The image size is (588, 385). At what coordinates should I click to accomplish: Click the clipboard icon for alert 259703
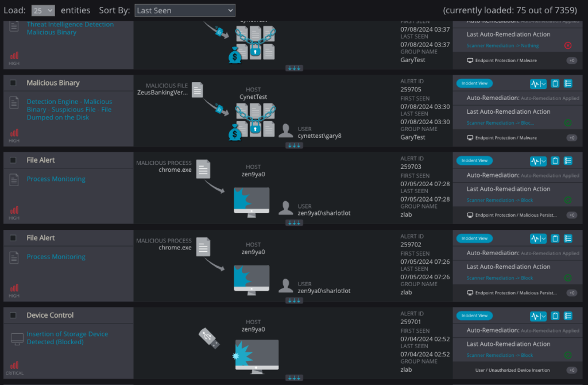click(x=555, y=160)
